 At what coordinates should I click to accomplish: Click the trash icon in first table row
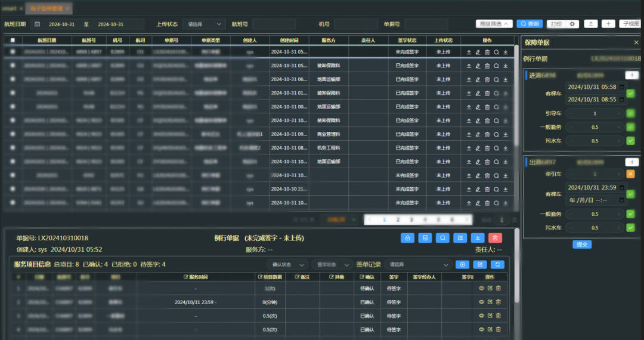[487, 52]
